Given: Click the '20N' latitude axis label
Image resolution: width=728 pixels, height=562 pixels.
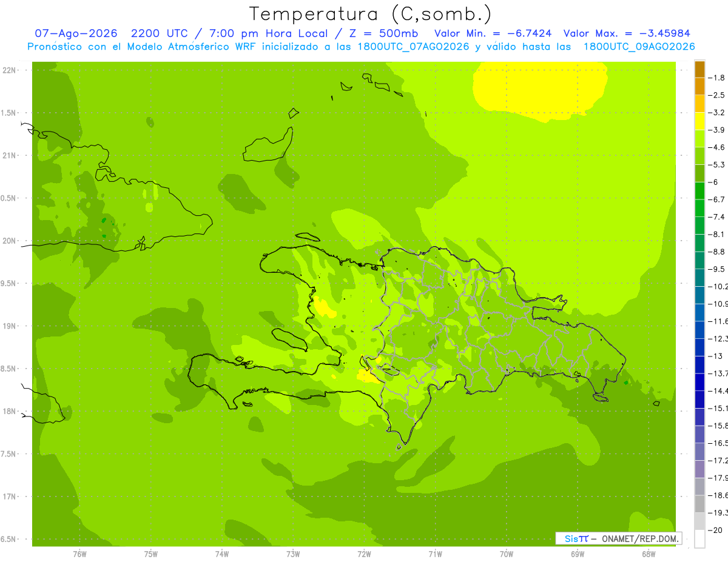Looking at the screenshot, I should pyautogui.click(x=10, y=241).
